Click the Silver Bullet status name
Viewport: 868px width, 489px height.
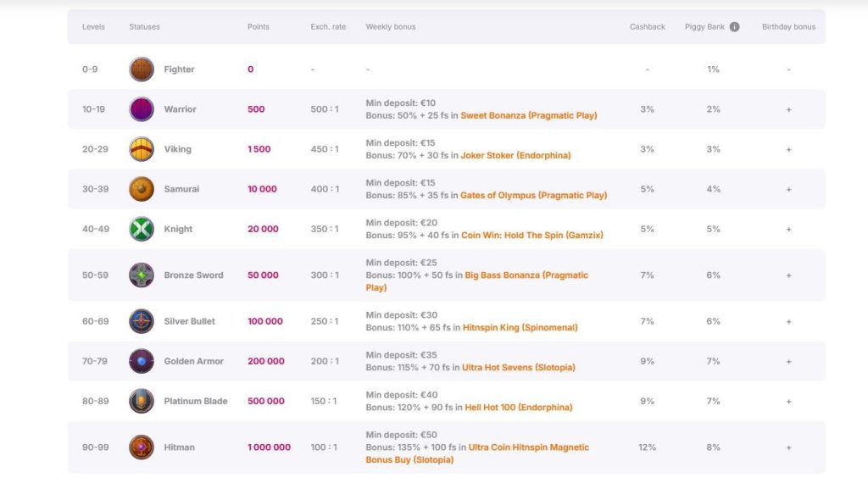click(x=189, y=321)
